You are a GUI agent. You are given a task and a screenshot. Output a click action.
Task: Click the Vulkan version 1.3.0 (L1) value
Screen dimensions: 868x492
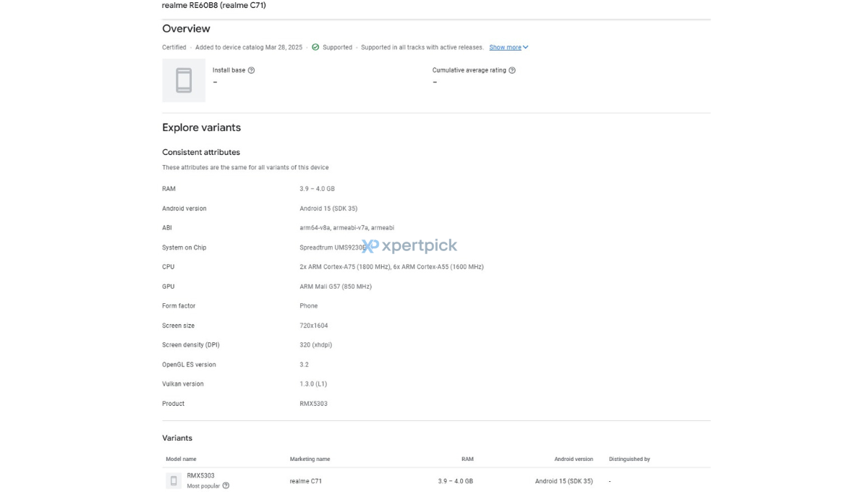pos(313,384)
